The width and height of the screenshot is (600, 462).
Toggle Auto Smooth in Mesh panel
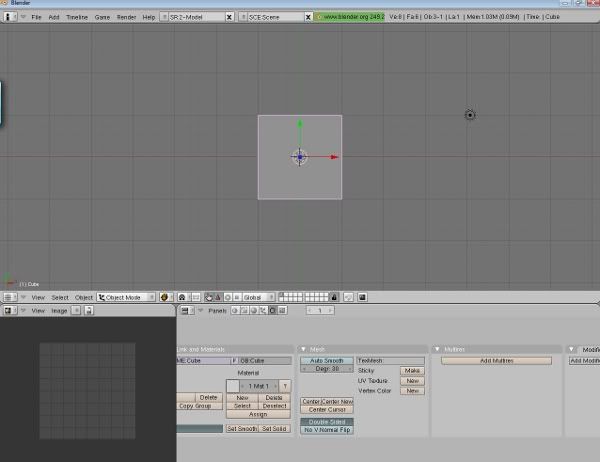pyautogui.click(x=327, y=361)
